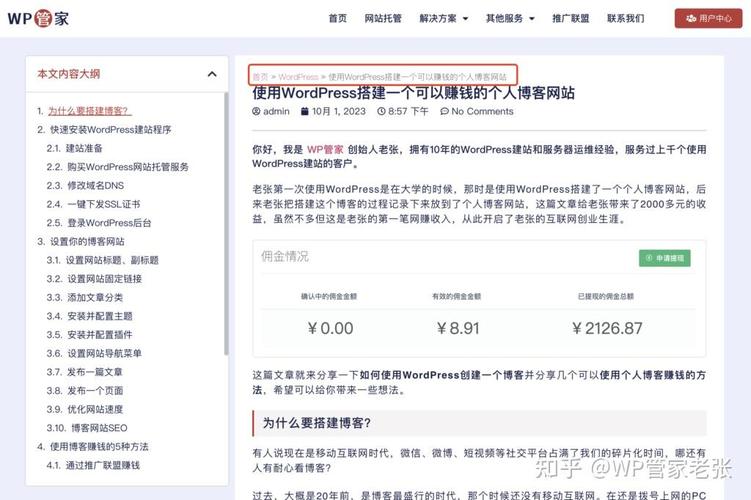Click the ¥0.00 pending commission value
Screen dimensions: 751x500
tap(330, 329)
